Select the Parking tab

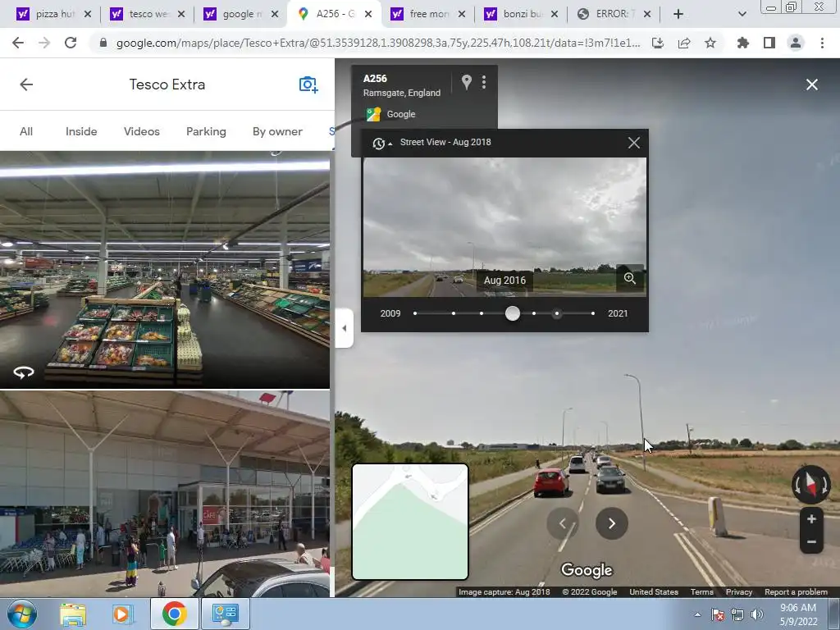click(x=206, y=131)
